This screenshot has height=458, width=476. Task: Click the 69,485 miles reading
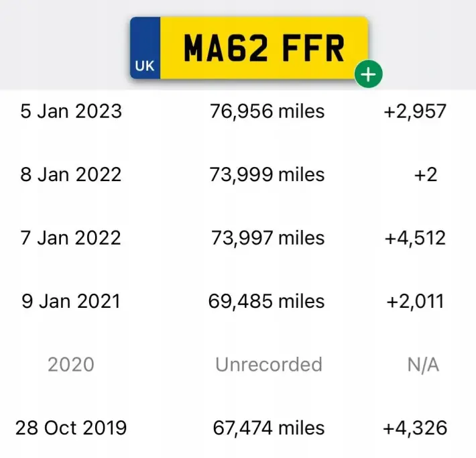267,301
